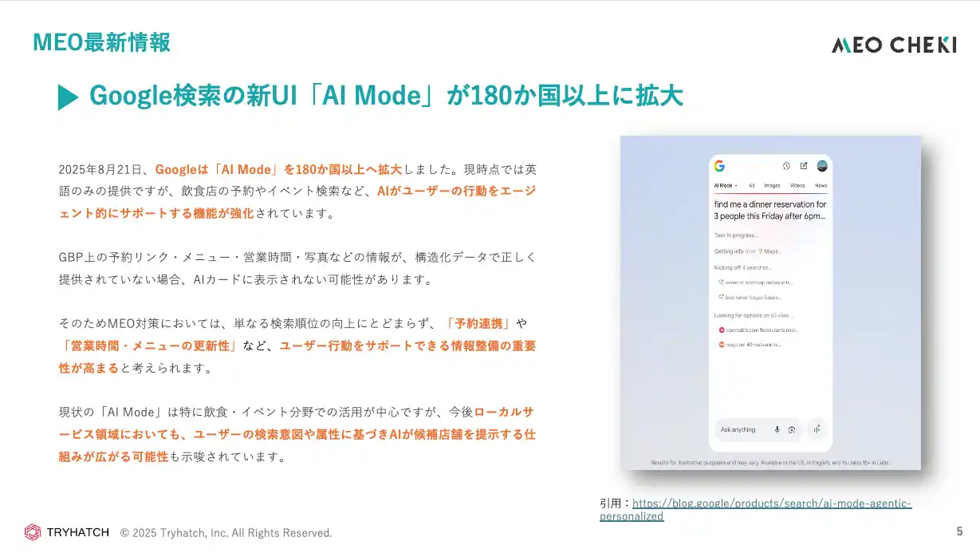This screenshot has width=980, height=553.
Task: Click the Ask anything input field
Action: [740, 429]
